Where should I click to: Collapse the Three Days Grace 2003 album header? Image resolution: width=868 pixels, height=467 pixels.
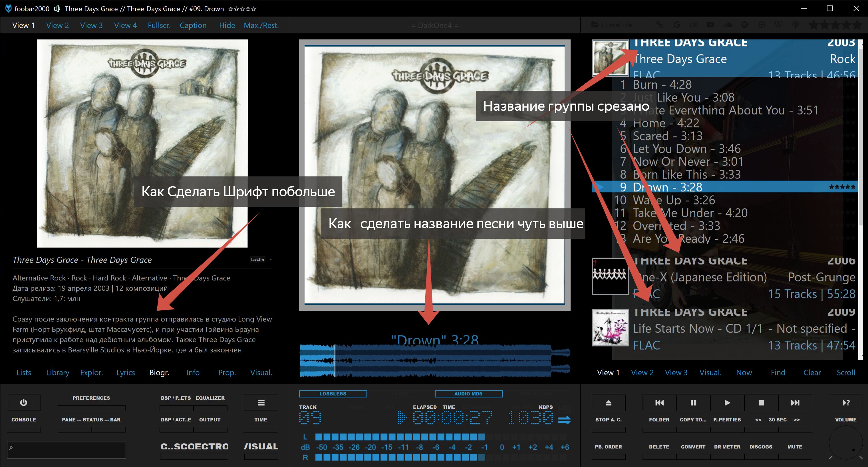pos(724,57)
